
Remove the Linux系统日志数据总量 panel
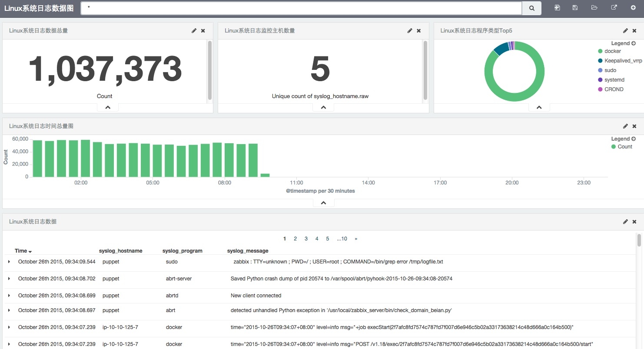click(x=203, y=31)
